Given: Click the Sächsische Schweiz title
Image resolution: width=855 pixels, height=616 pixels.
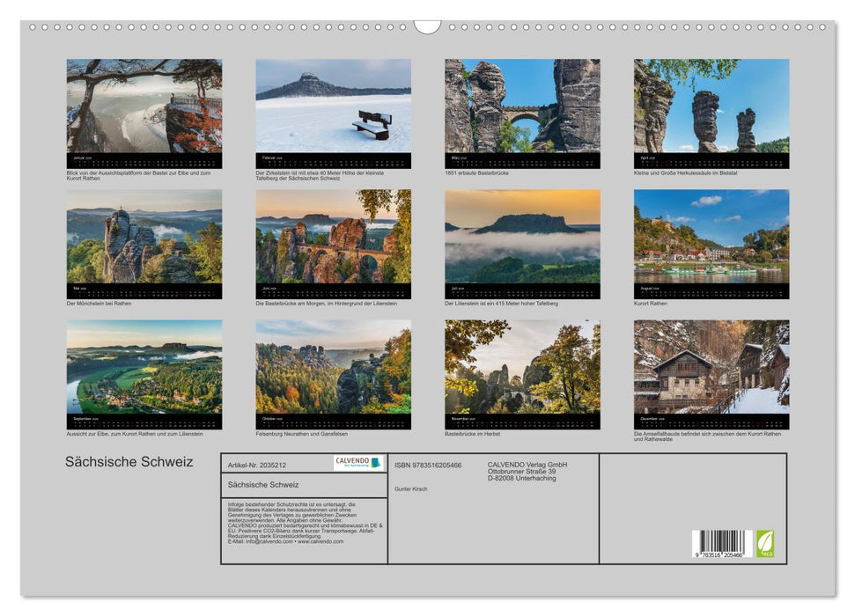Looking at the screenshot, I should click(x=128, y=461).
